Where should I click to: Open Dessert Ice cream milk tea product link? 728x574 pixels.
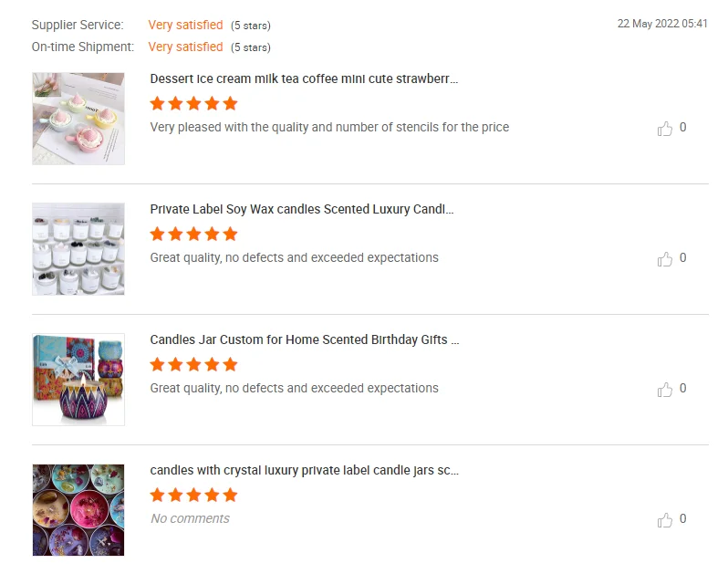tap(304, 78)
